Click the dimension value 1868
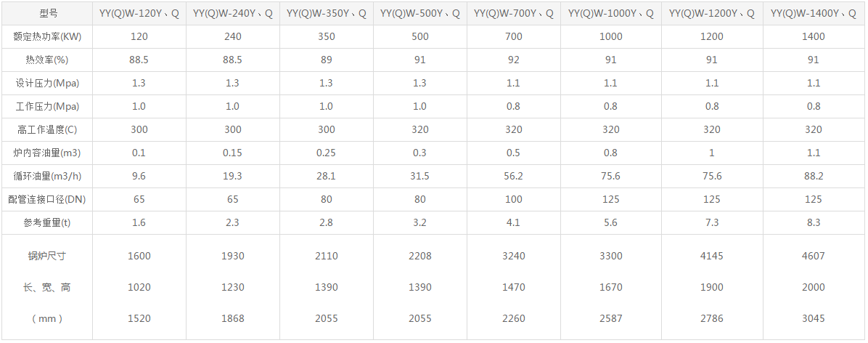The height and width of the screenshot is (343, 868). tap(232, 318)
